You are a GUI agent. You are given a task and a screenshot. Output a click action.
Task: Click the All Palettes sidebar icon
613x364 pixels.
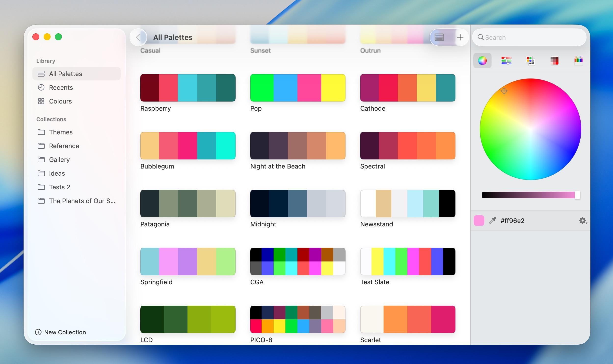(41, 74)
